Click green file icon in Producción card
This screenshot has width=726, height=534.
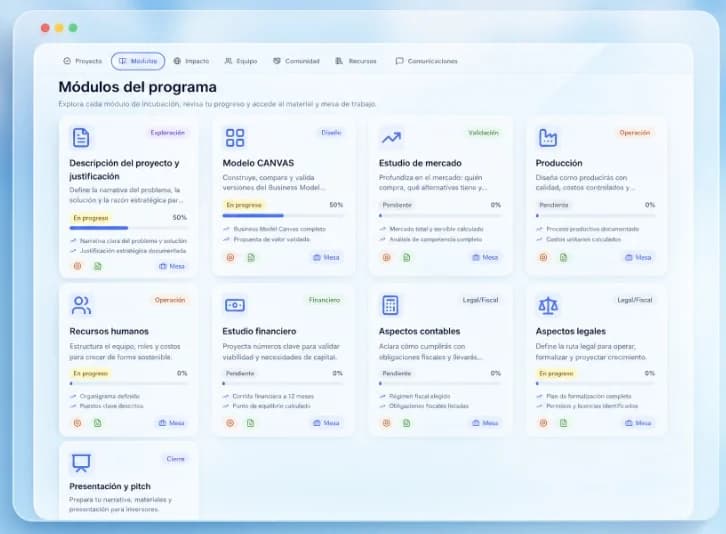(x=563, y=258)
